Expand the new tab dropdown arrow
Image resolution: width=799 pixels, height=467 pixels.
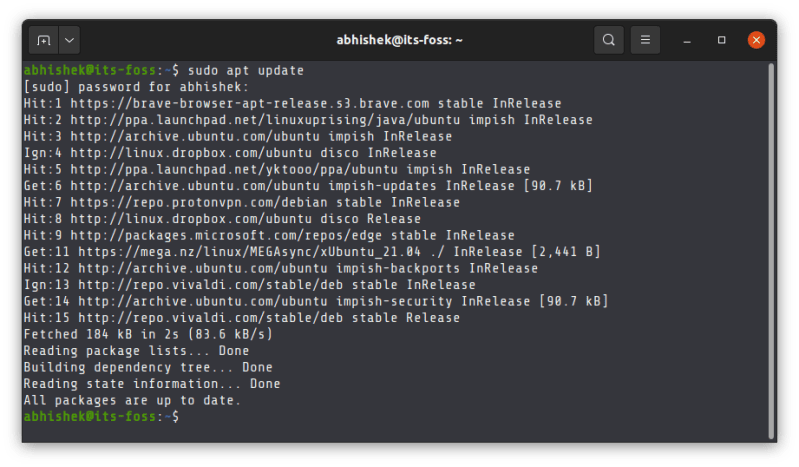click(x=69, y=41)
